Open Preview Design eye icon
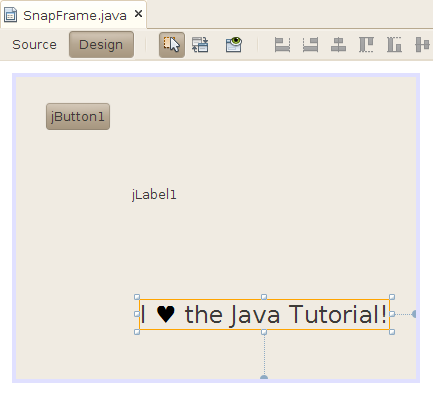The height and width of the screenshot is (396, 433). 234,45
